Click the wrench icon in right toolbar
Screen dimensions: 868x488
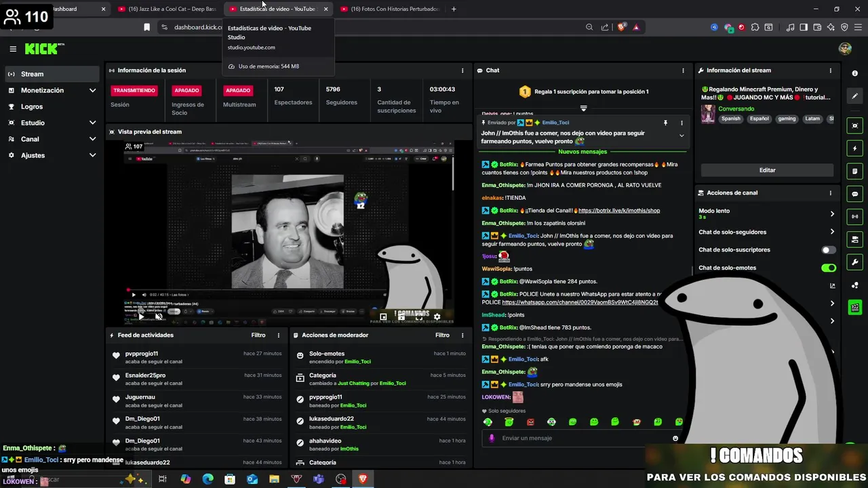854,262
